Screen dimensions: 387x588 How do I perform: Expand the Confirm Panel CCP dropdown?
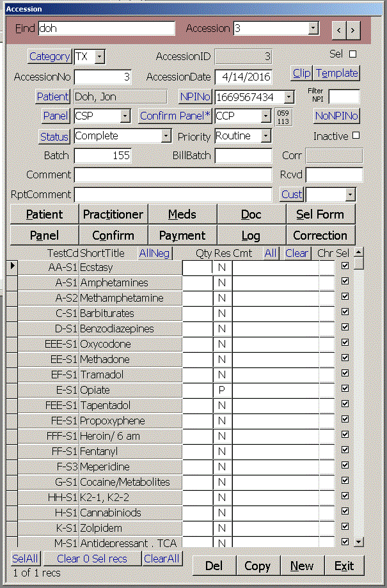coord(266,116)
